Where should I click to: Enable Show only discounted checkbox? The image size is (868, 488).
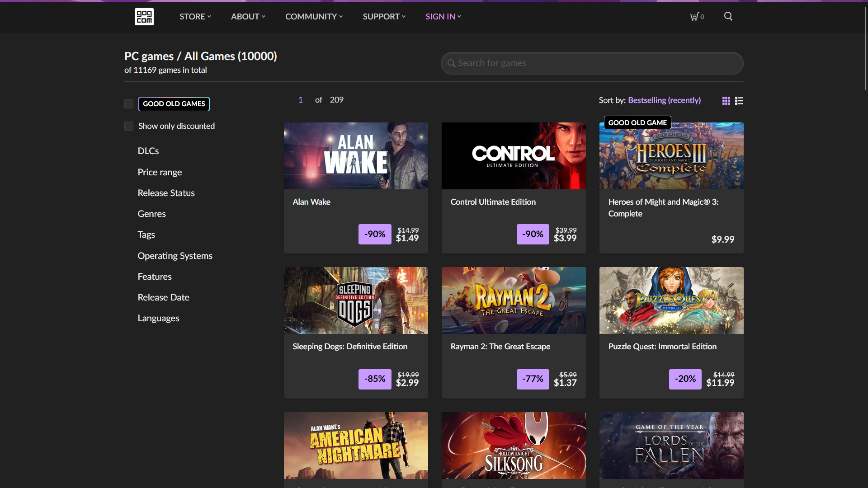(x=129, y=126)
